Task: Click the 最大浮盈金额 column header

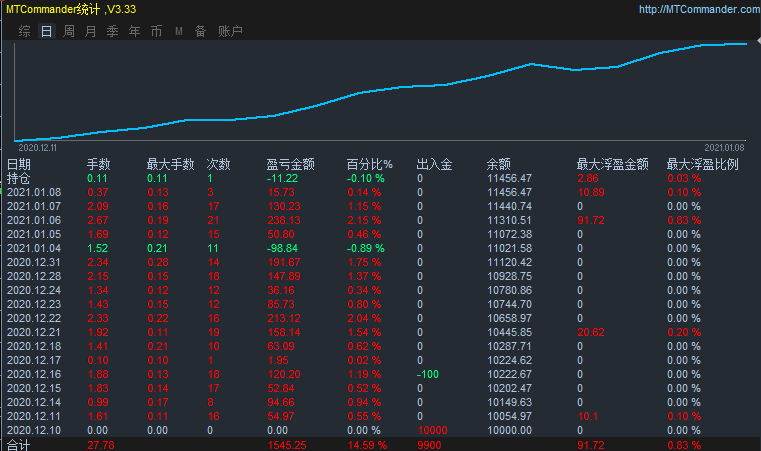Action: coord(612,165)
